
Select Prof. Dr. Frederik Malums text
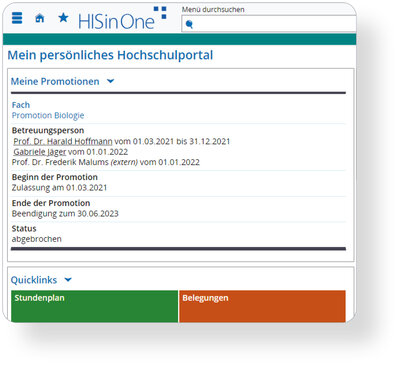(60, 162)
